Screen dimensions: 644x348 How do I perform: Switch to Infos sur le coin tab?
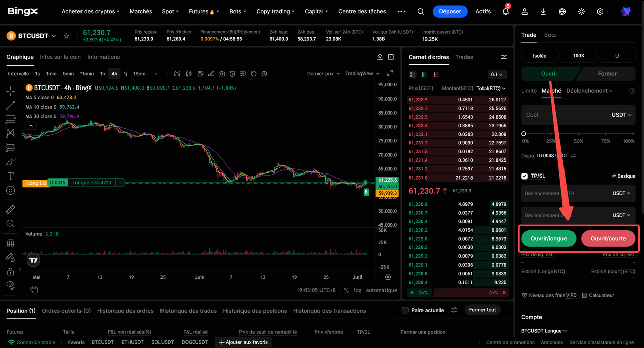coord(60,57)
